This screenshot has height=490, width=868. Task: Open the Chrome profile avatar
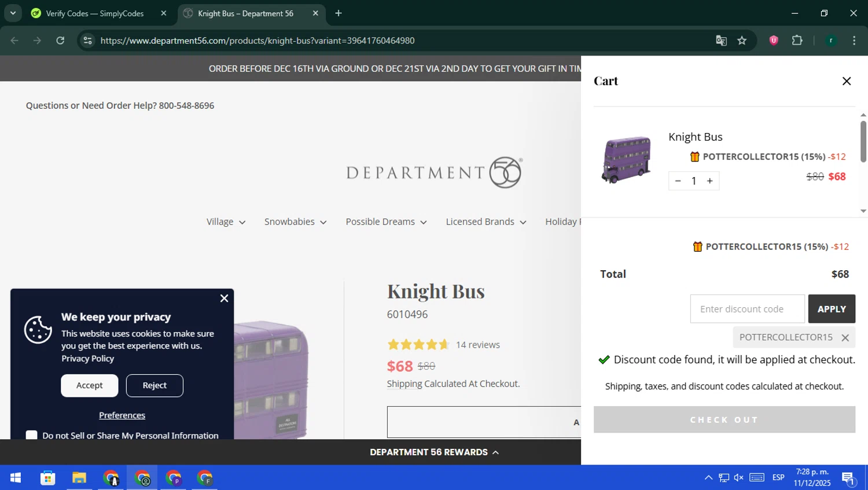pyautogui.click(x=831, y=40)
